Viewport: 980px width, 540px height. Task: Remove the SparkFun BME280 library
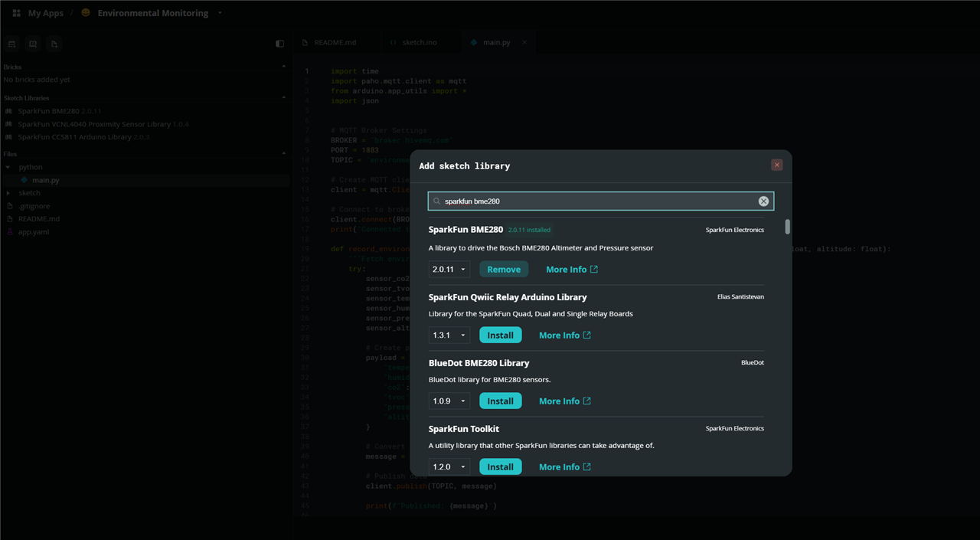click(x=504, y=270)
